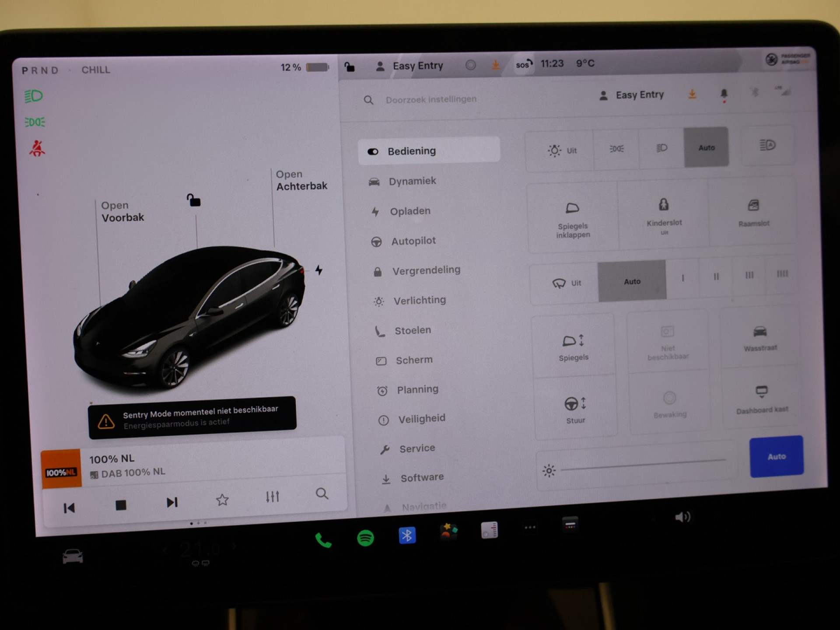840x630 pixels.
Task: Open Bluetooth from the bottom bar
Action: click(x=407, y=535)
